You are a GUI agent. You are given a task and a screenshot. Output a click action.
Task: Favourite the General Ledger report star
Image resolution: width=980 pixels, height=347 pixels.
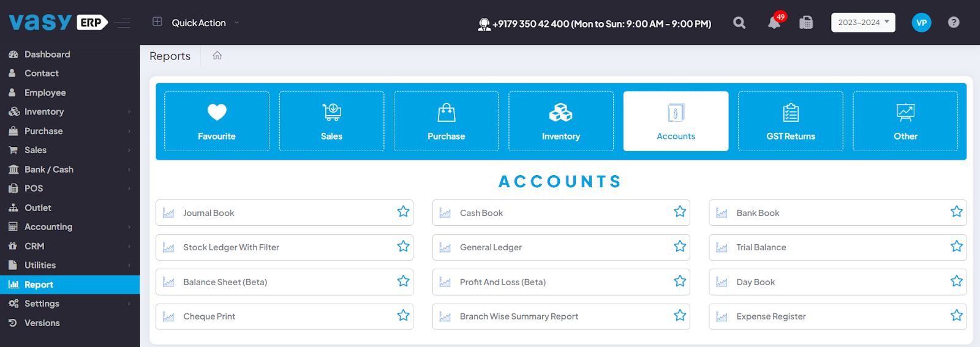(680, 247)
